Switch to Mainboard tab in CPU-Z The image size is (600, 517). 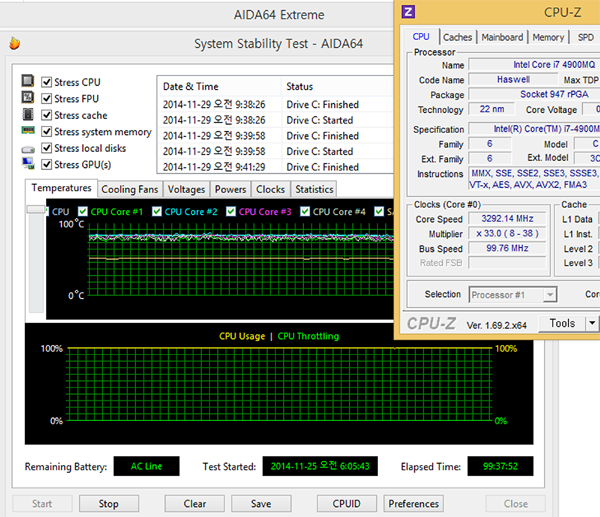502,38
